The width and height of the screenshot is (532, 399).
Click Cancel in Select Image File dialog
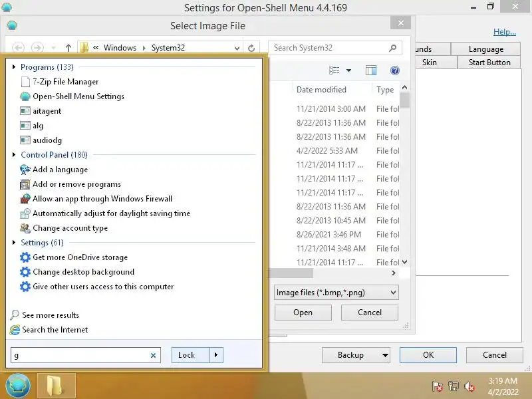click(370, 313)
